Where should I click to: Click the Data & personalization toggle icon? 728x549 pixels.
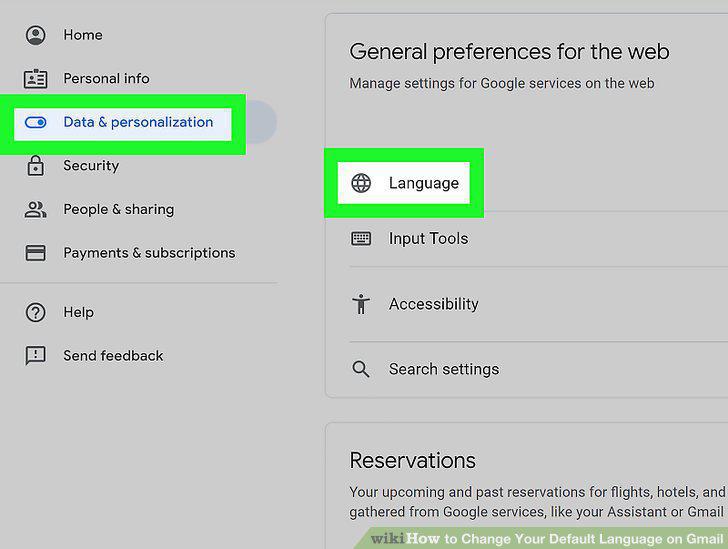[x=35, y=122]
